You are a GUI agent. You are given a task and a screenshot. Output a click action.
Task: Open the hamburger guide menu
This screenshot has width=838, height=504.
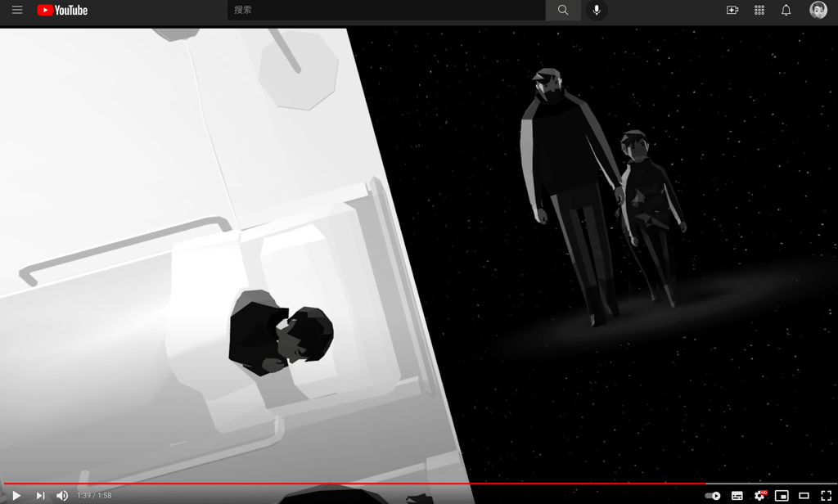point(17,10)
